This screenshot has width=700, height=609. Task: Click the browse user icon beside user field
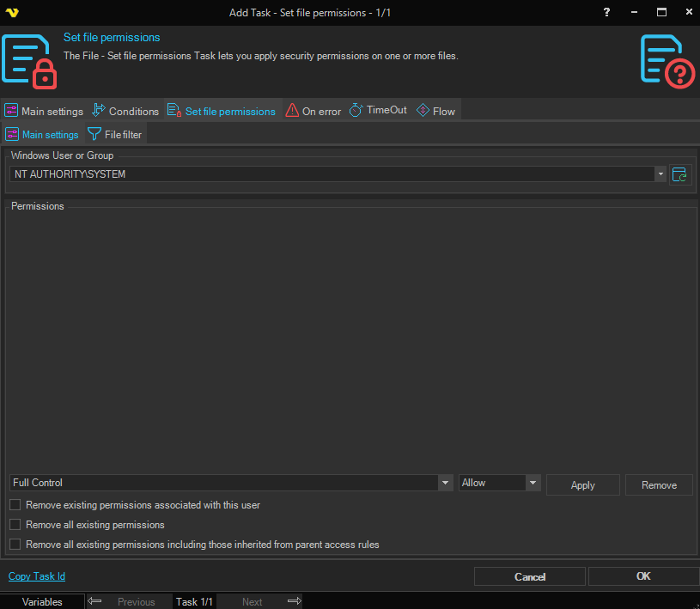tap(680, 174)
